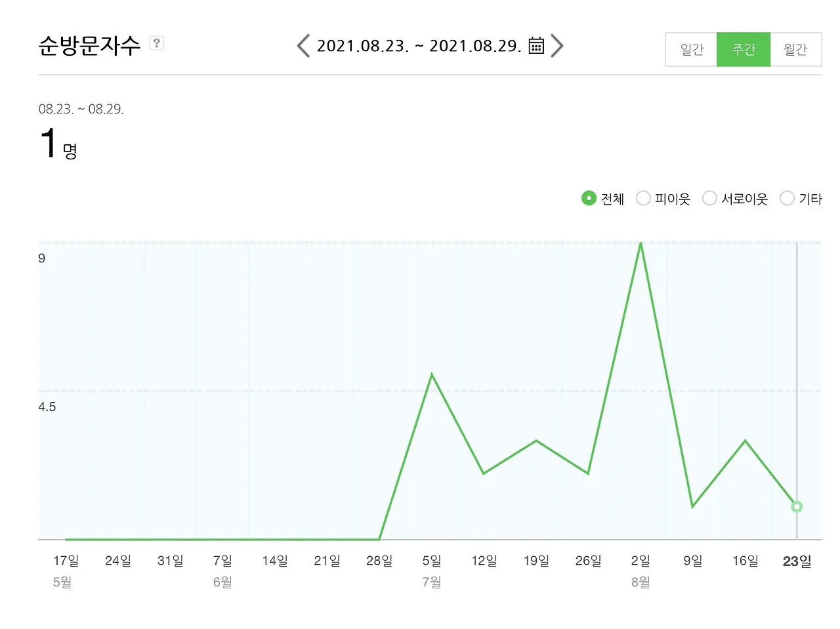Switch to the 일간 view
The height and width of the screenshot is (629, 840).
coord(691,49)
